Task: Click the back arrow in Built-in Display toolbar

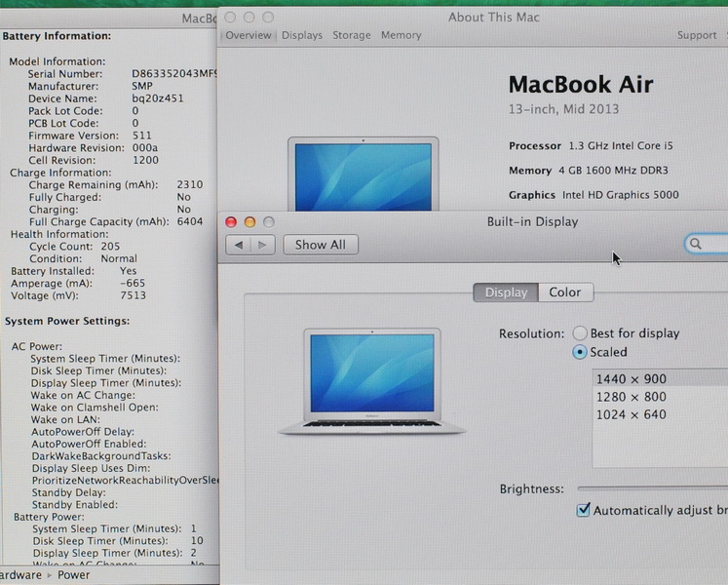Action: [x=239, y=245]
